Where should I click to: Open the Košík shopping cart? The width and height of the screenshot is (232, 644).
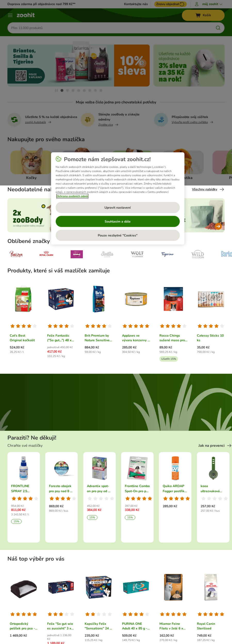click(203, 15)
